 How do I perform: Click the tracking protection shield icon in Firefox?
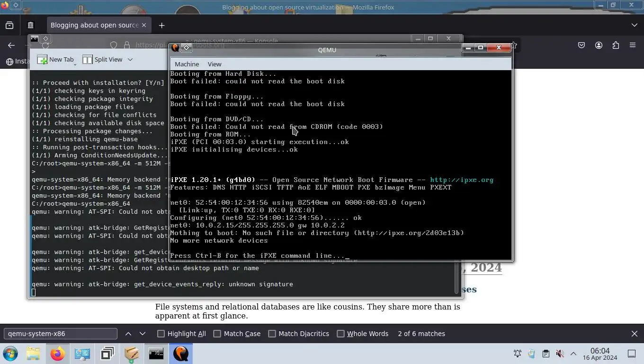tap(114, 45)
